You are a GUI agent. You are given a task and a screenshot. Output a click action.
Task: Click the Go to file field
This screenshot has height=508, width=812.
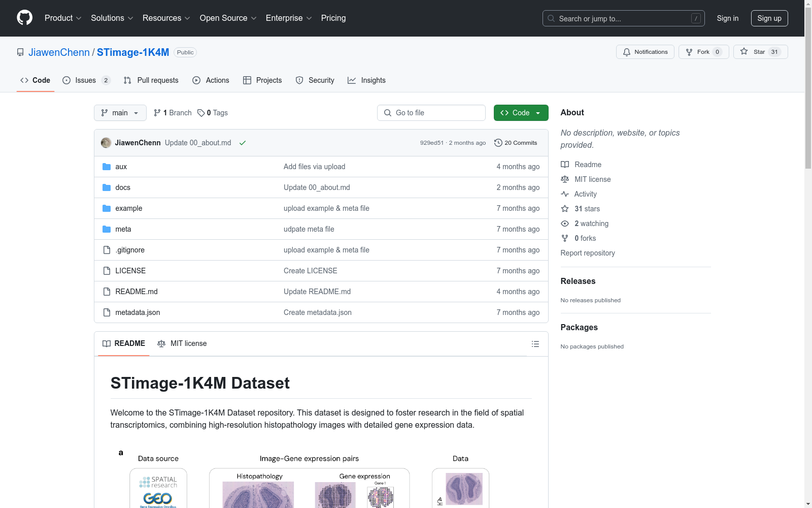click(431, 113)
